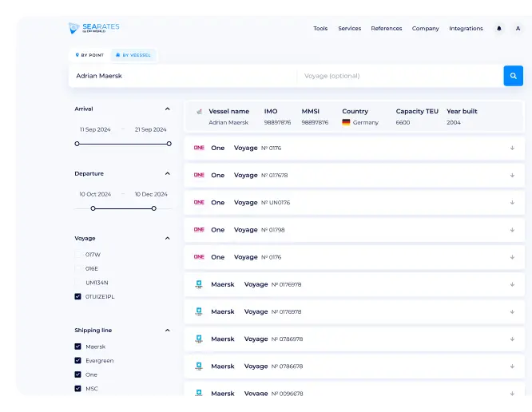Viewport: 532px width, 412px height.
Task: Click ONE logo on Voyage 01798 row
Action: click(199, 230)
